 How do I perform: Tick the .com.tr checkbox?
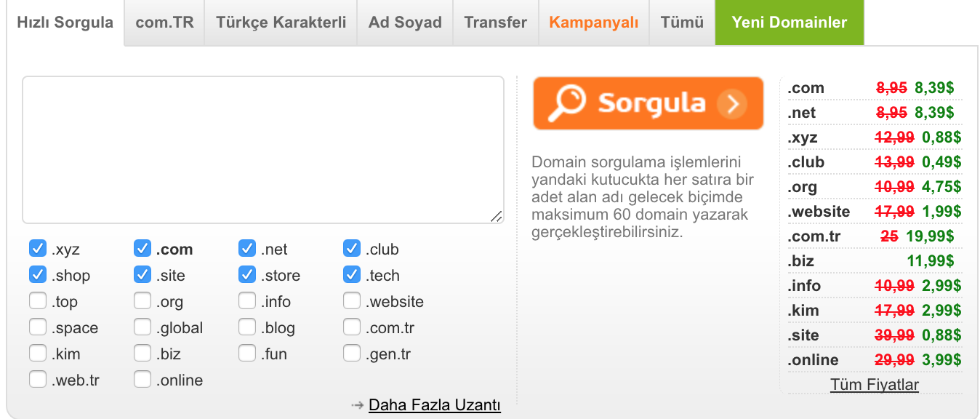click(x=352, y=327)
